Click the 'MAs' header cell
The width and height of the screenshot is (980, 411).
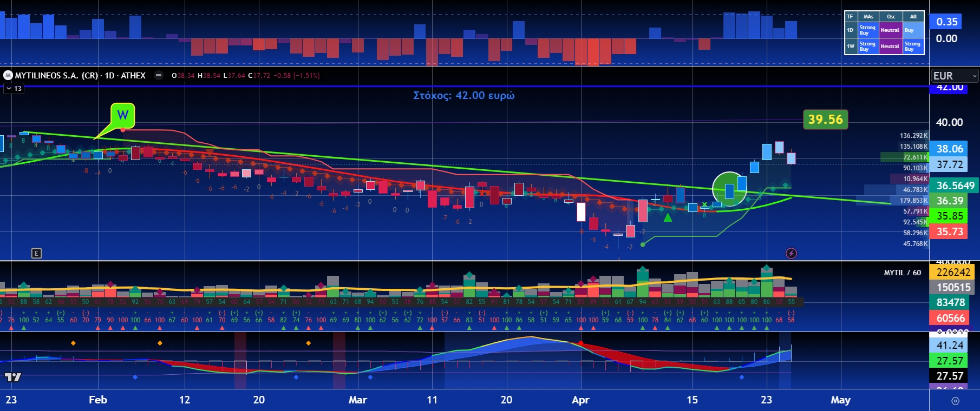(x=868, y=17)
